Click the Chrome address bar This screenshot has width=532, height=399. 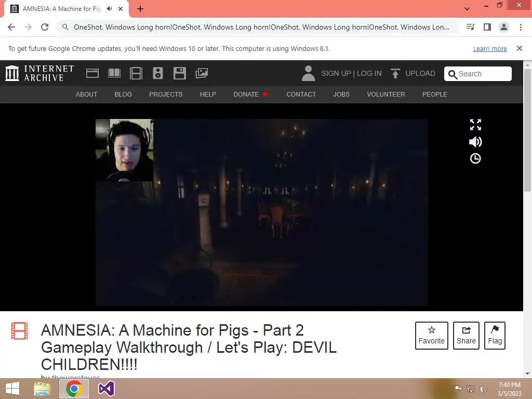259,27
